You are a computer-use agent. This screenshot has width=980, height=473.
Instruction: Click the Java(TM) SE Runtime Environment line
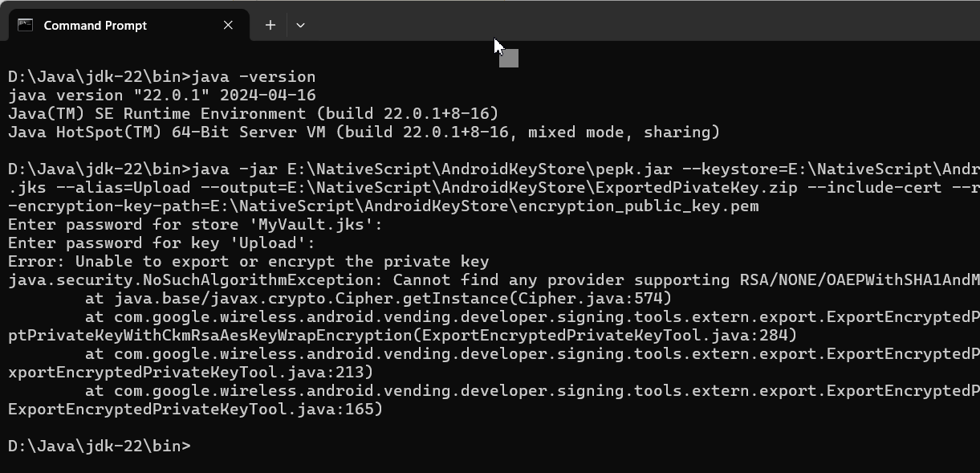253,114
